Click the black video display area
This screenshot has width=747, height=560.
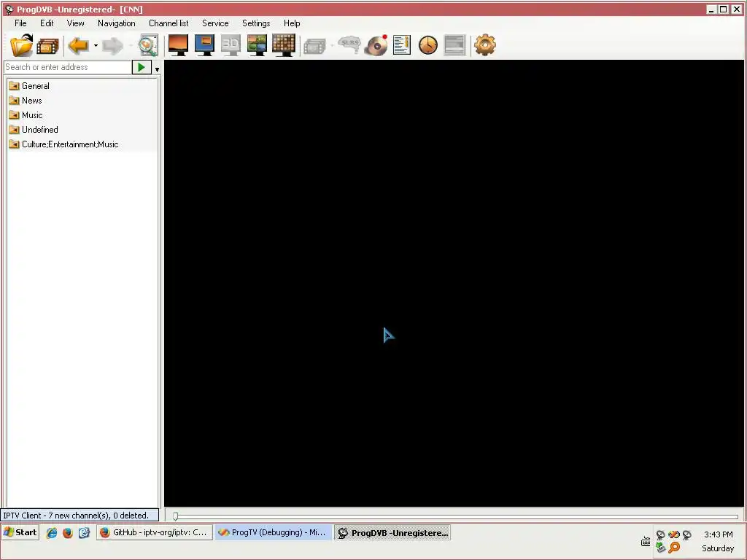tap(454, 283)
